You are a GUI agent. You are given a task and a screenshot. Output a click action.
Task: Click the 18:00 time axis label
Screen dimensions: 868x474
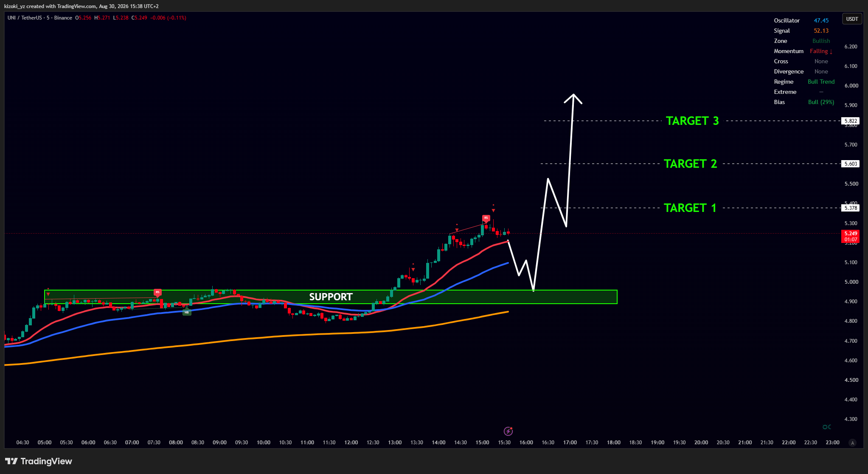coord(614,443)
